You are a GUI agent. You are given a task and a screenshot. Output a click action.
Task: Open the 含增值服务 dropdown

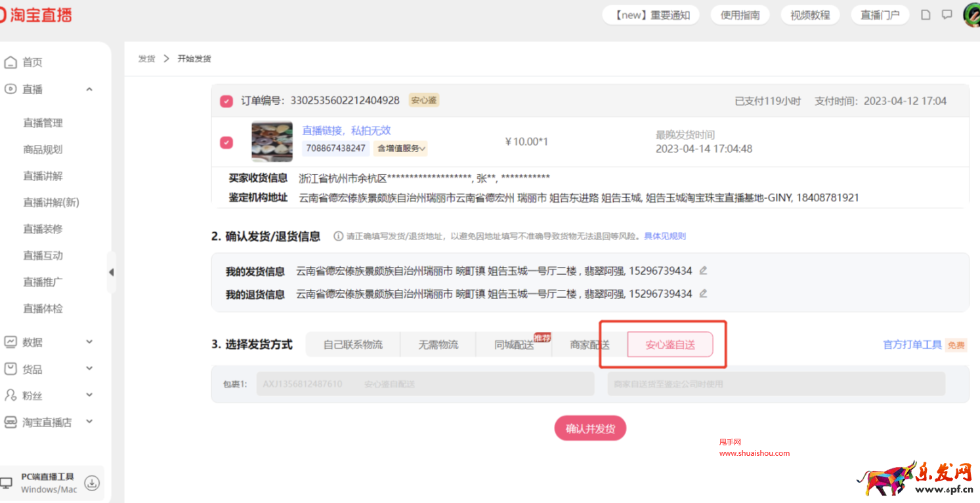point(401,148)
